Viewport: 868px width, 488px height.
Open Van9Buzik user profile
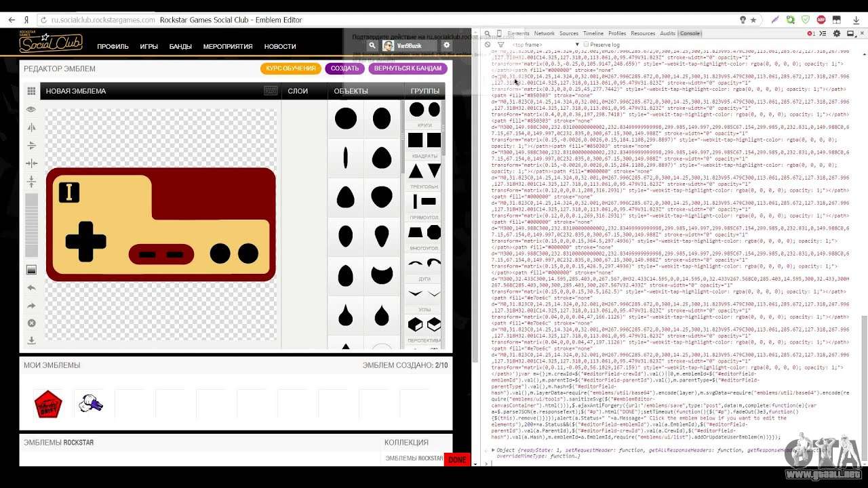pos(410,45)
